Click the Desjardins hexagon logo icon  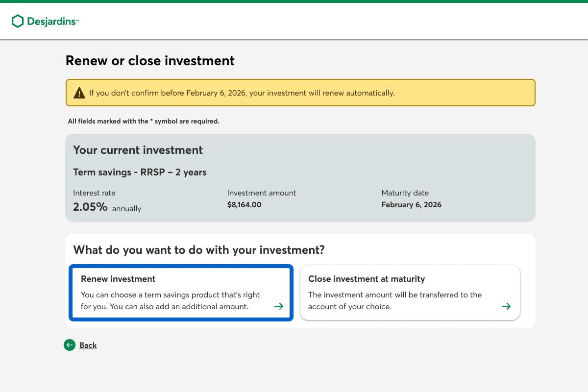click(18, 21)
